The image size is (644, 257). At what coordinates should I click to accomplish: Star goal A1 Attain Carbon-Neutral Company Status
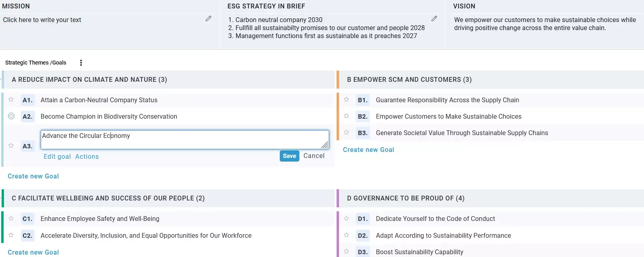click(11, 99)
